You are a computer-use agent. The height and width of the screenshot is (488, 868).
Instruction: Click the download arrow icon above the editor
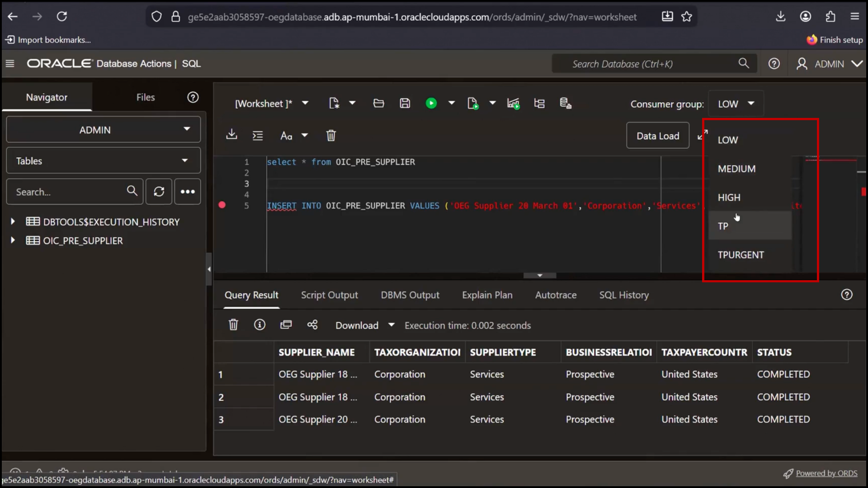232,135
